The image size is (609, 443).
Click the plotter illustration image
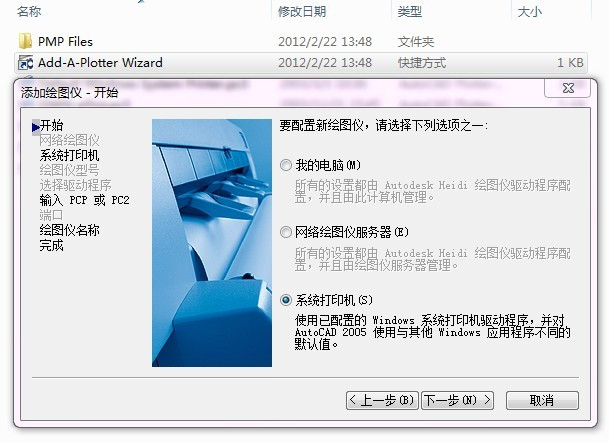pyautogui.click(x=212, y=243)
